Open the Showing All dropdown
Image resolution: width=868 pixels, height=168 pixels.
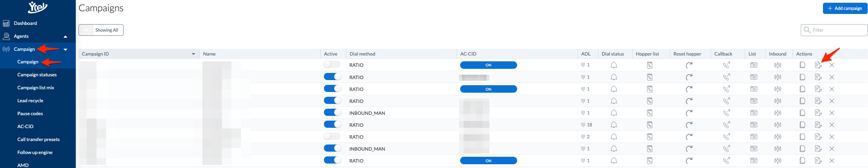(101, 30)
